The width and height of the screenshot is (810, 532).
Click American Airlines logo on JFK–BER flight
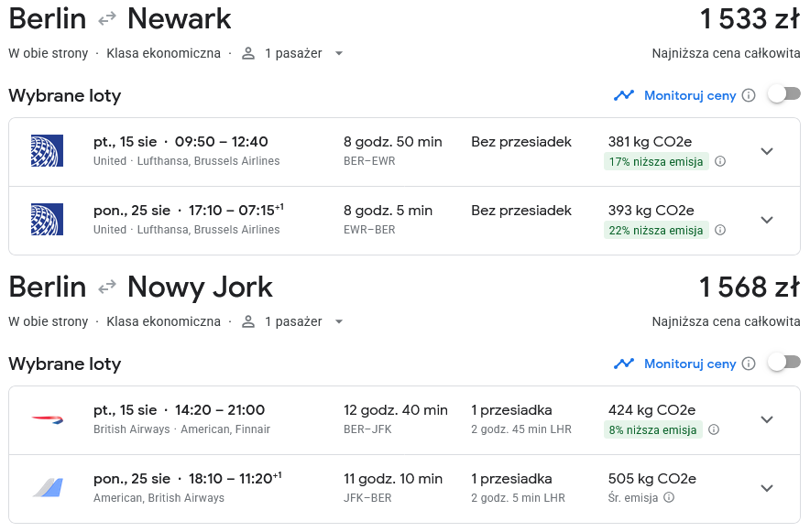[47, 488]
